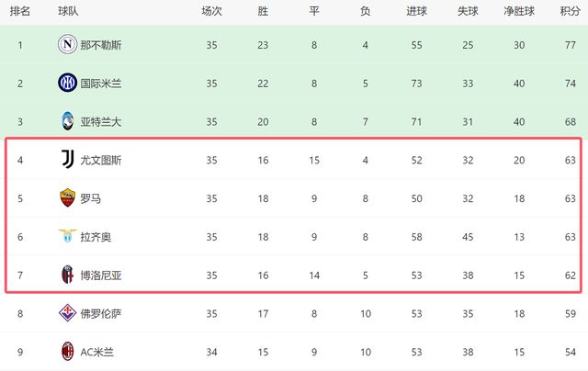Click the 进球 column header
Screen dimensions: 588x371
417,11
